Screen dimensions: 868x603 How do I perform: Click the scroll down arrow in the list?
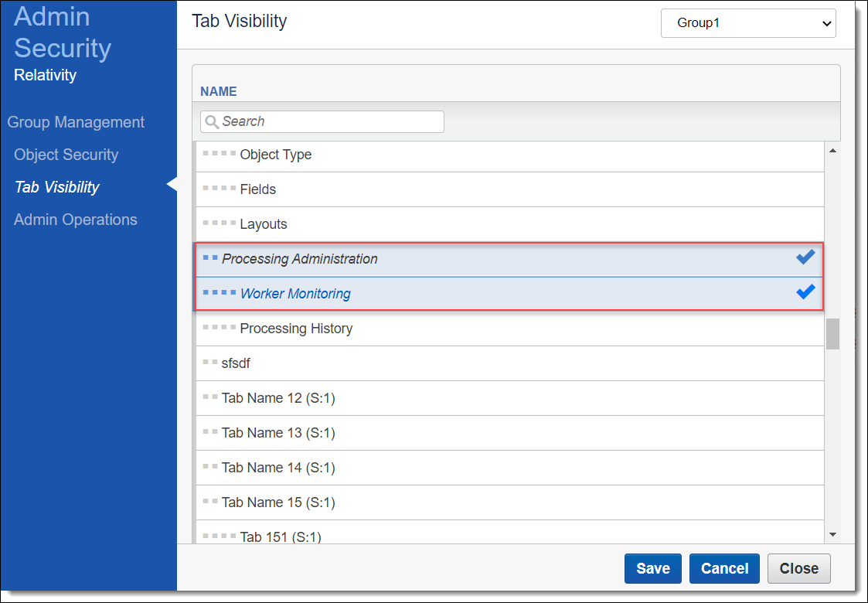coord(832,535)
